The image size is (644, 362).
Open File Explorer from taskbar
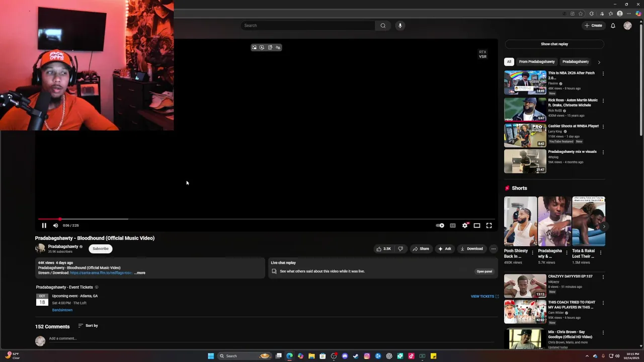311,356
